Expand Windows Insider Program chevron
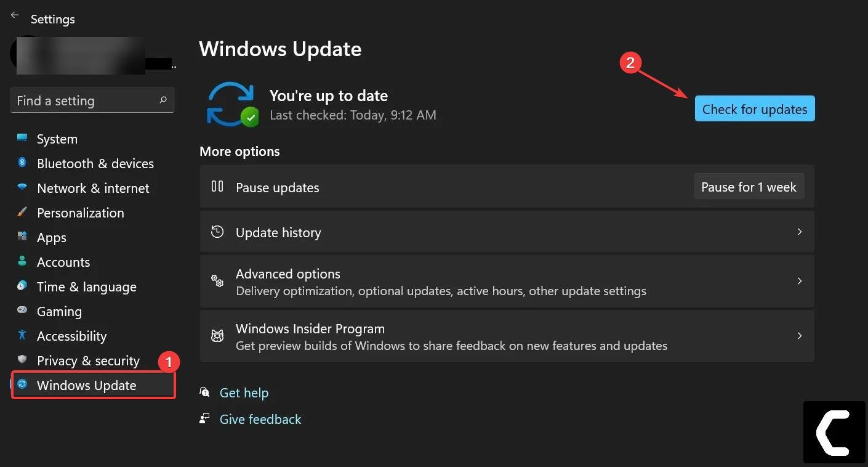This screenshot has height=467, width=868. [x=800, y=336]
